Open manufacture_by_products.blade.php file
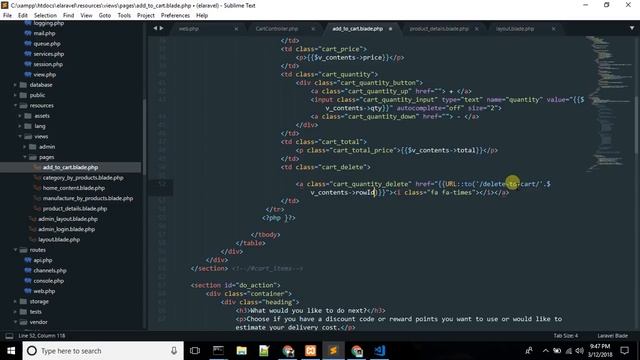This screenshot has width=640, height=360. pos(88,198)
